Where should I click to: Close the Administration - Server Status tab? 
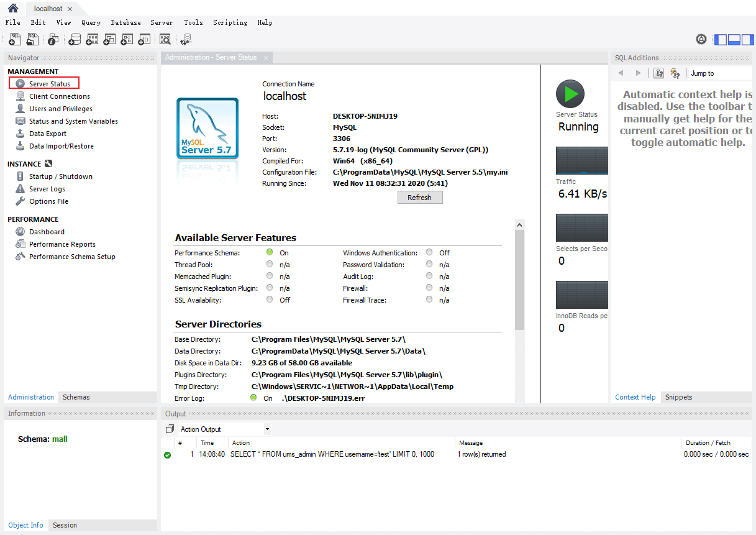[266, 58]
